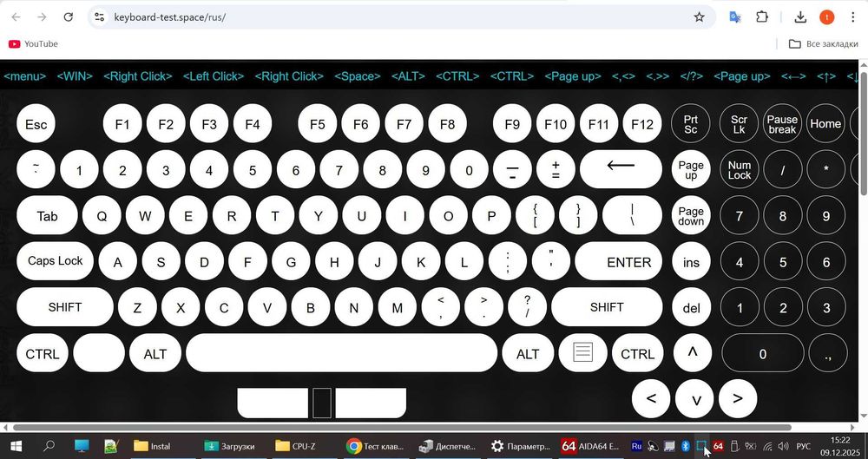Click the left mouse button indicator
Viewport: 868px width, 459px height.
tap(273, 403)
